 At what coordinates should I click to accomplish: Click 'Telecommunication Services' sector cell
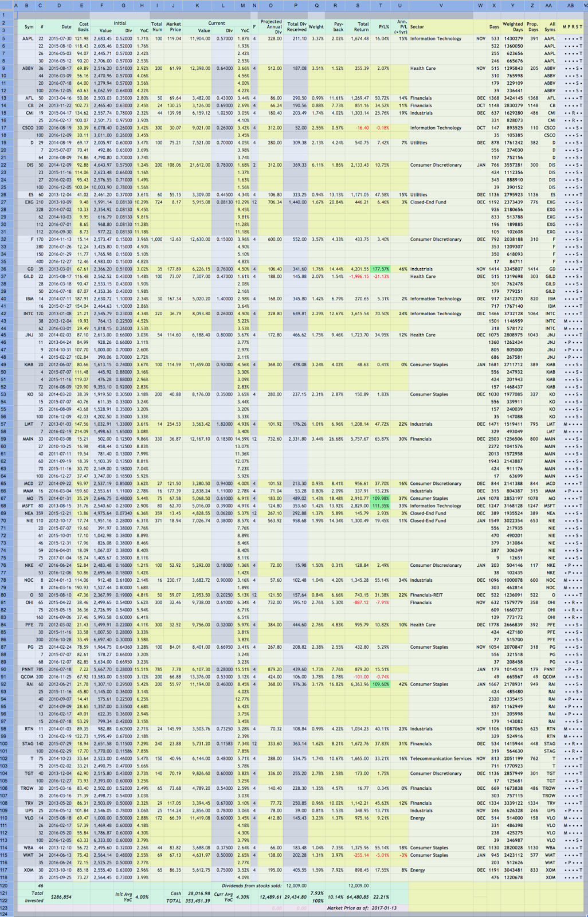click(441, 759)
